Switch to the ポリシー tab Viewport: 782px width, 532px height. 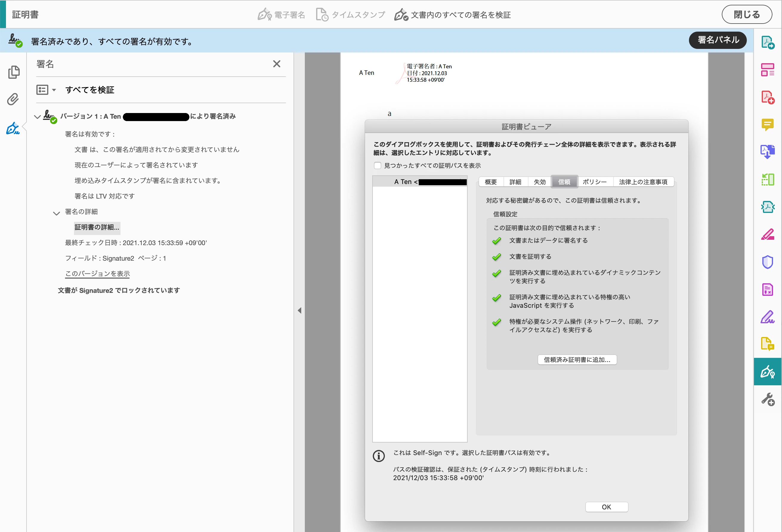click(x=594, y=182)
